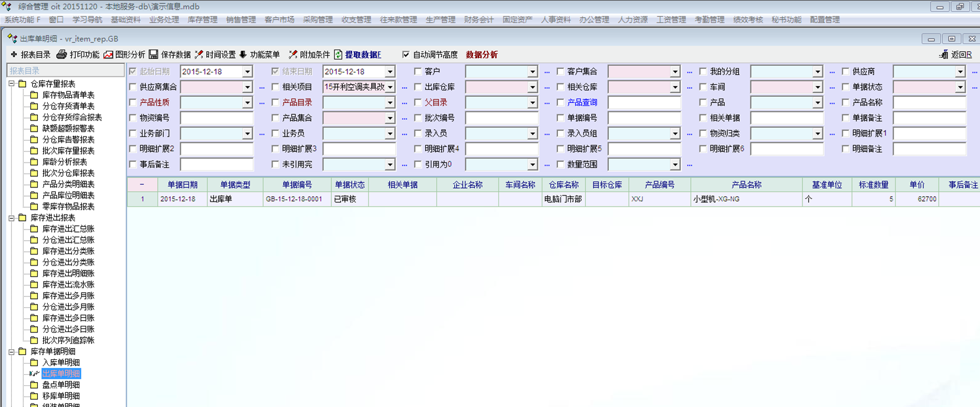
Task: Open the 起始日期 date dropdown
Action: click(x=247, y=72)
